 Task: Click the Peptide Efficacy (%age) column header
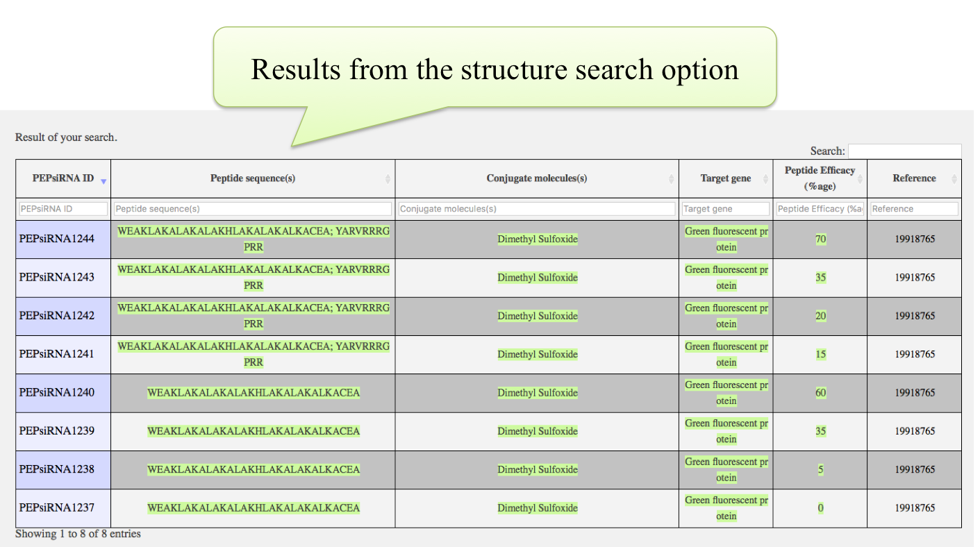point(820,178)
